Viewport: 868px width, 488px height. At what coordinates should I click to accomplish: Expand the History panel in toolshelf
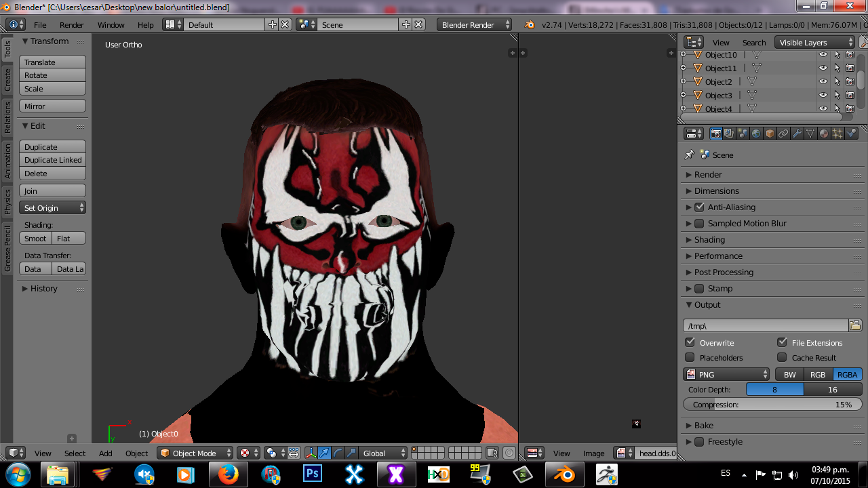[x=43, y=289]
